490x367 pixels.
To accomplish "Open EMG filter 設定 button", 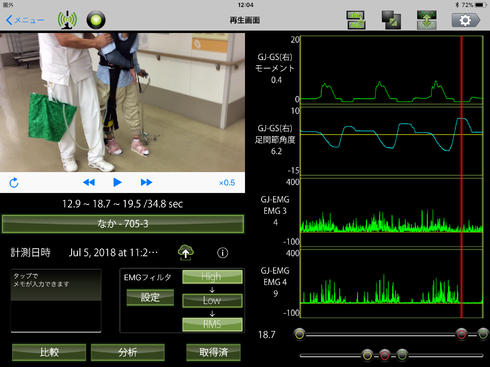I will [x=150, y=297].
